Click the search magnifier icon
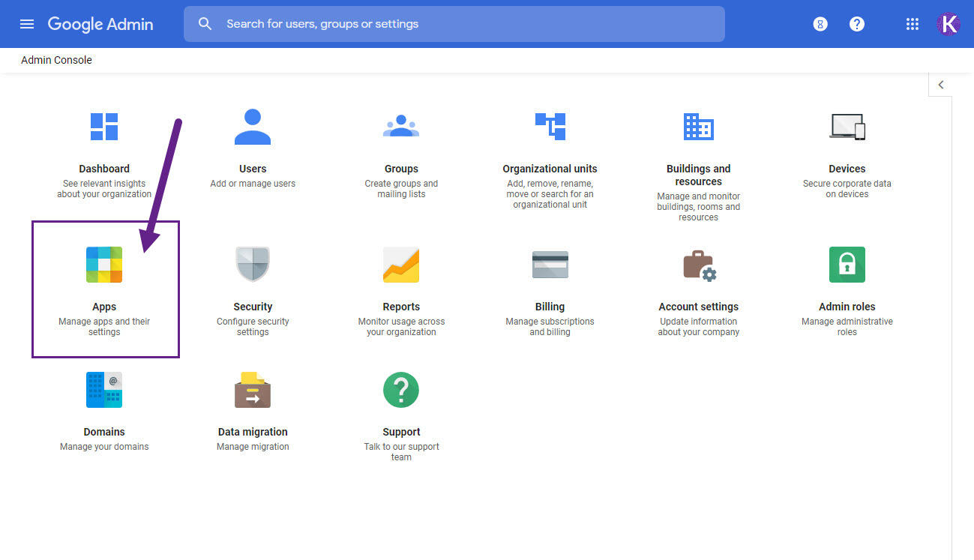Viewport: 974px width, 560px height. tap(205, 24)
